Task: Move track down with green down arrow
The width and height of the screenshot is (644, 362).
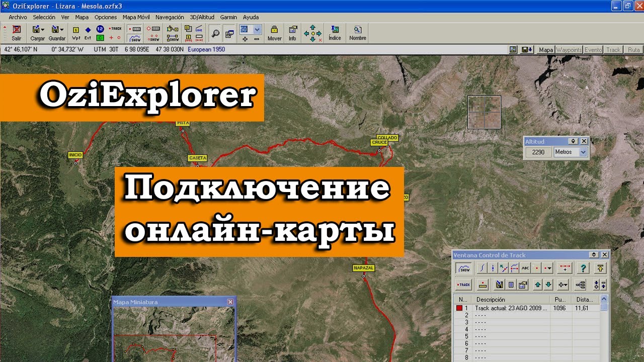Action: pos(548,285)
